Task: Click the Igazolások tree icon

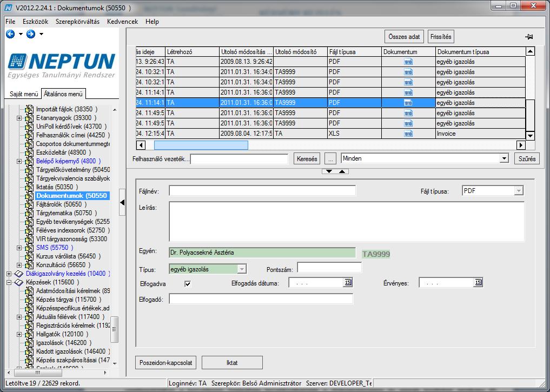Action: tap(29, 343)
